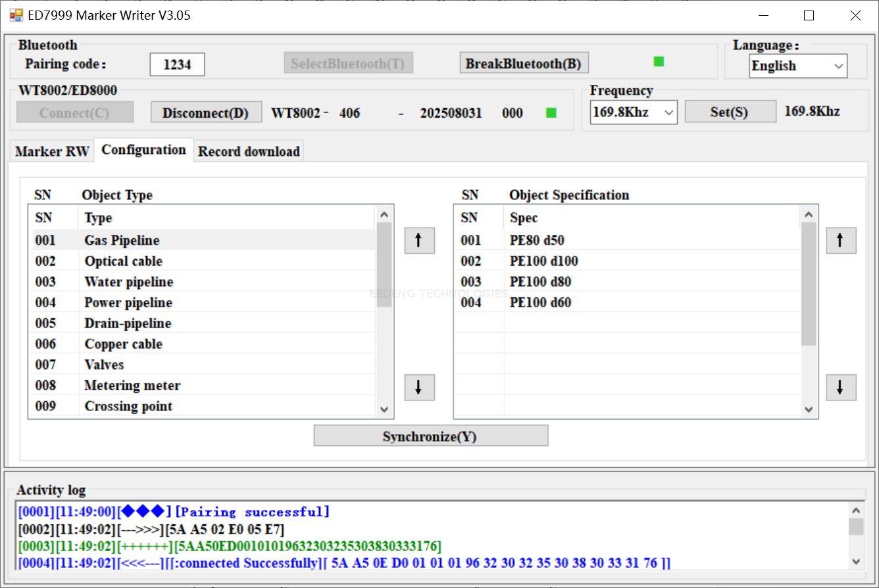Toggle the green WT8002 connection indicator
Image resolution: width=879 pixels, height=588 pixels.
(x=551, y=112)
